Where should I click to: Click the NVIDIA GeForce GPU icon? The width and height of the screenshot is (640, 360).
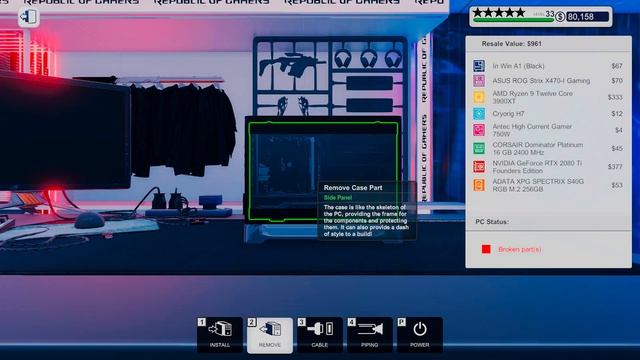click(x=479, y=167)
